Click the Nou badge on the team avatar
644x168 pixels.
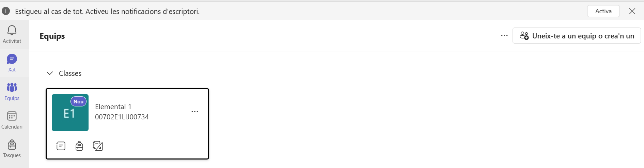[x=78, y=101]
